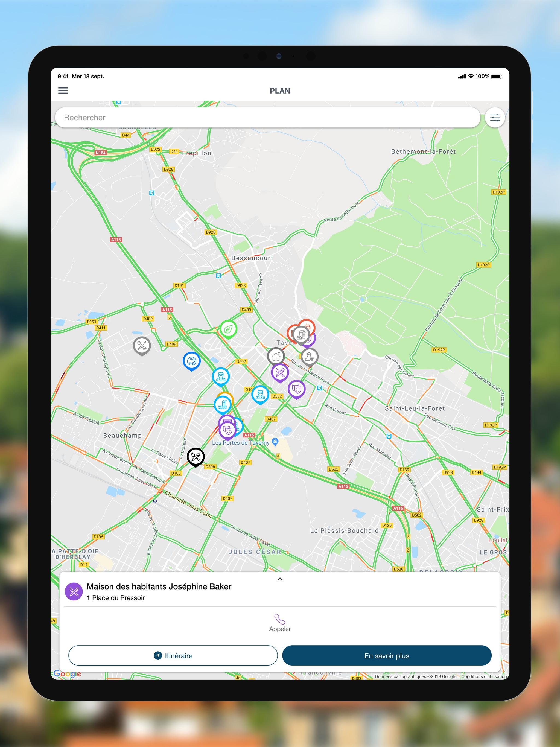Select the gray house map marker
Image resolution: width=560 pixels, height=747 pixels.
pyautogui.click(x=276, y=356)
